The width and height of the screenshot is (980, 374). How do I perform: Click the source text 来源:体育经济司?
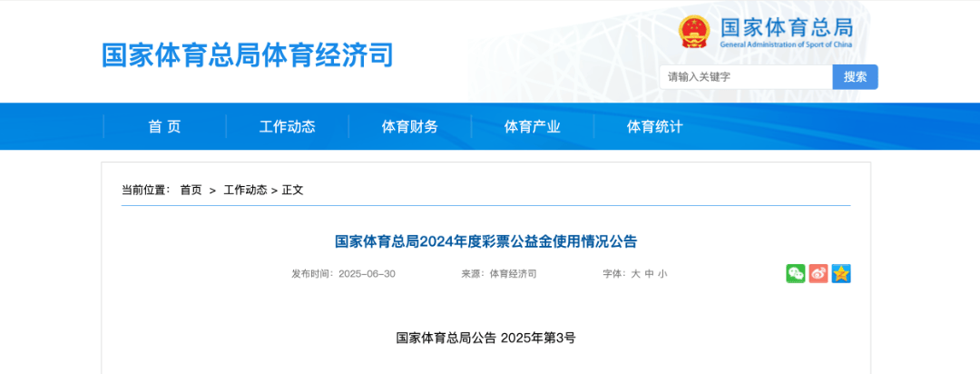[x=499, y=274]
